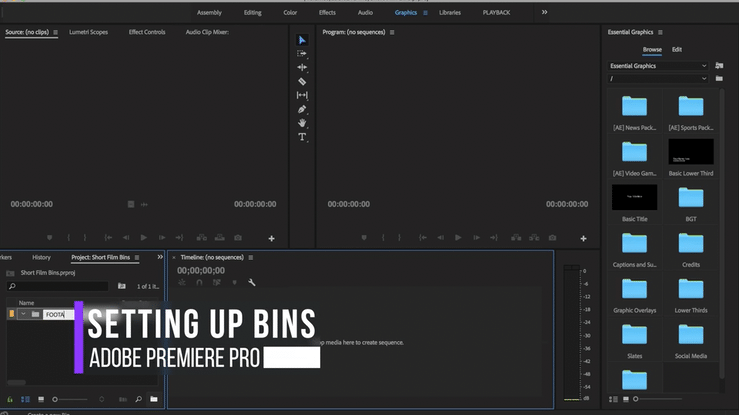Viewport: 739px width, 415px height.
Task: Show more workspaces via double chevron
Action: tap(544, 12)
